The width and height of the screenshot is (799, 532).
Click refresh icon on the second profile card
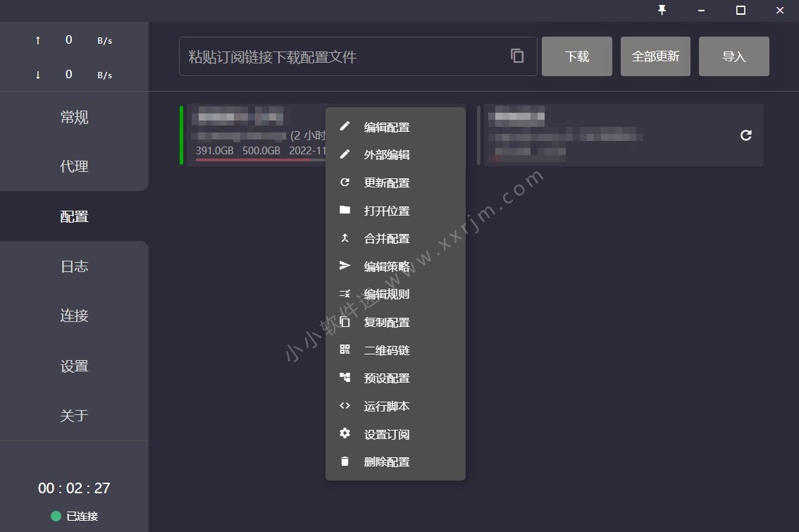746,135
